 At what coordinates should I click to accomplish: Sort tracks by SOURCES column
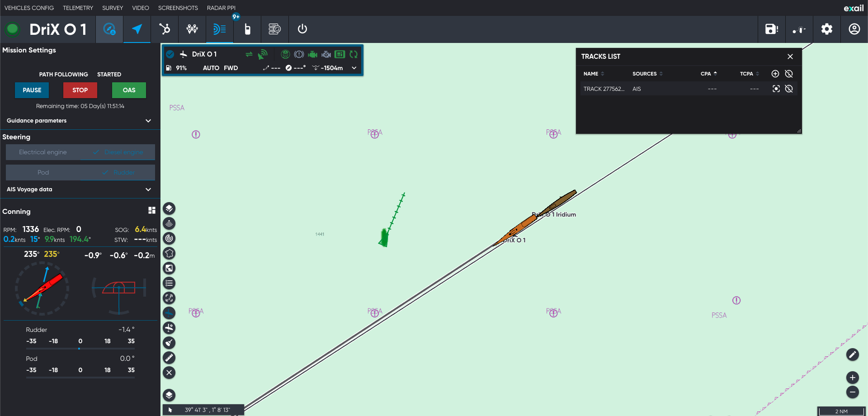pyautogui.click(x=647, y=74)
